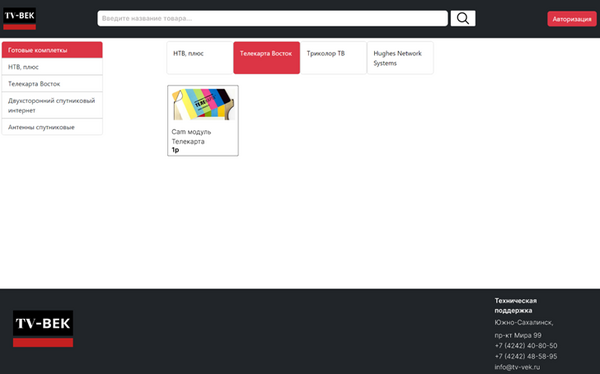
Task: Select Готовые комплекты in the sidebar
Action: [52, 50]
